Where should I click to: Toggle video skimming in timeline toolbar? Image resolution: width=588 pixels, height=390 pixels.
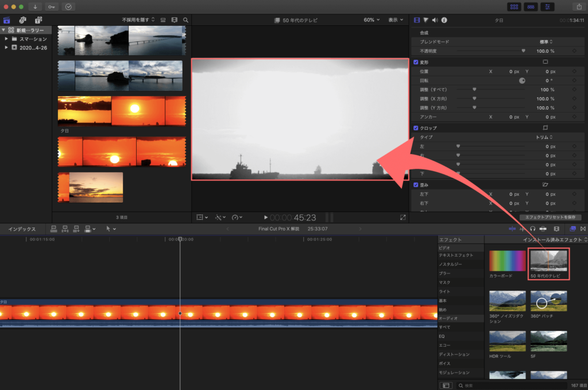tap(512, 229)
